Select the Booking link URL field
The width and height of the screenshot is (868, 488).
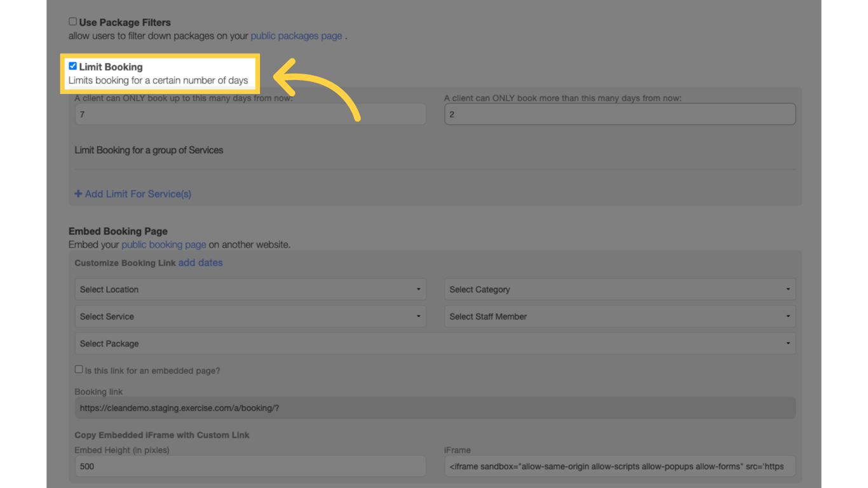(435, 408)
